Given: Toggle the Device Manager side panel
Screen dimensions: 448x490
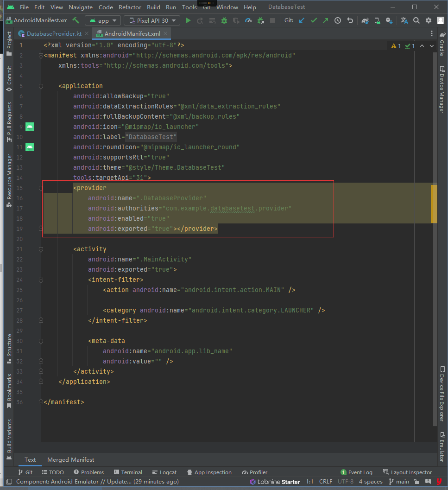Looking at the screenshot, I should tap(442, 89).
